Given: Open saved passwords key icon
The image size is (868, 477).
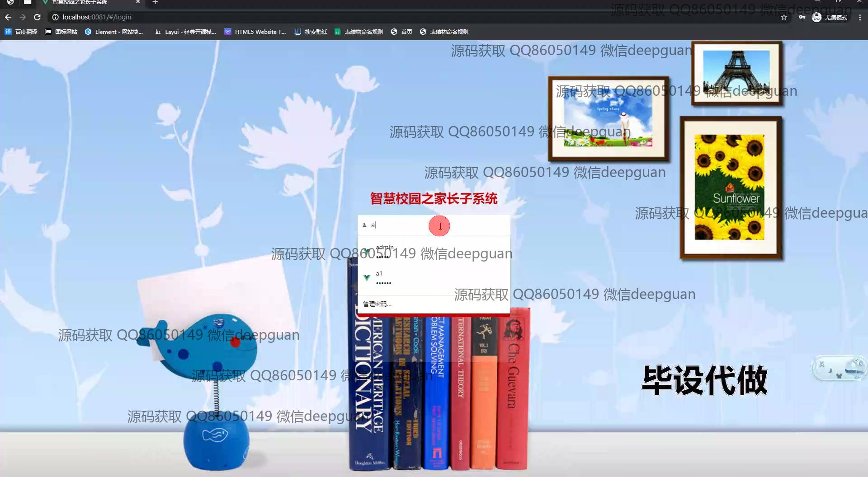Looking at the screenshot, I should click(802, 17).
